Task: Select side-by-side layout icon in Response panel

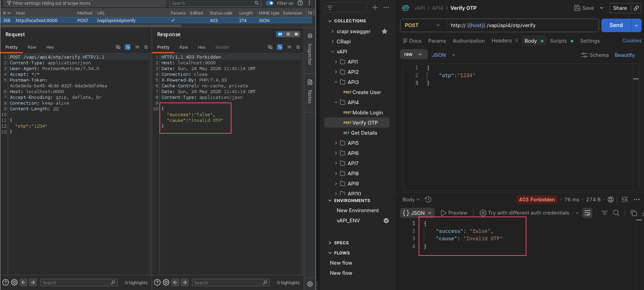Action: (280, 34)
